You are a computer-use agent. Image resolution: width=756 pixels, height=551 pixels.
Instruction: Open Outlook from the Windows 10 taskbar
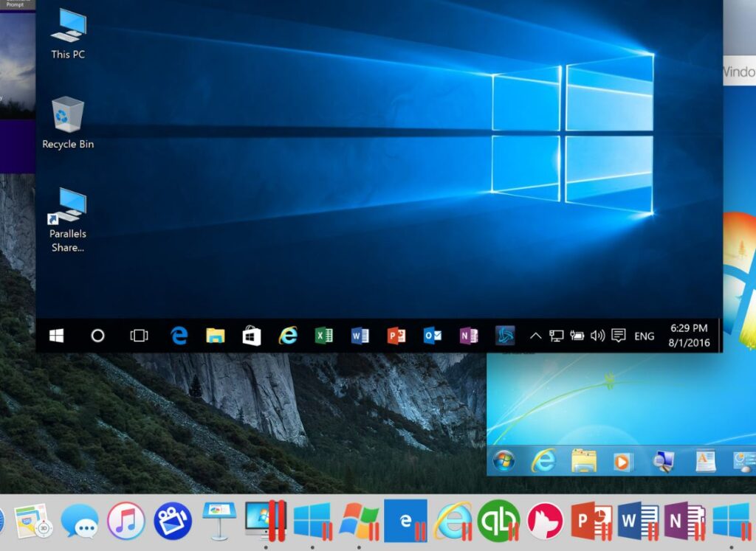[x=432, y=335]
